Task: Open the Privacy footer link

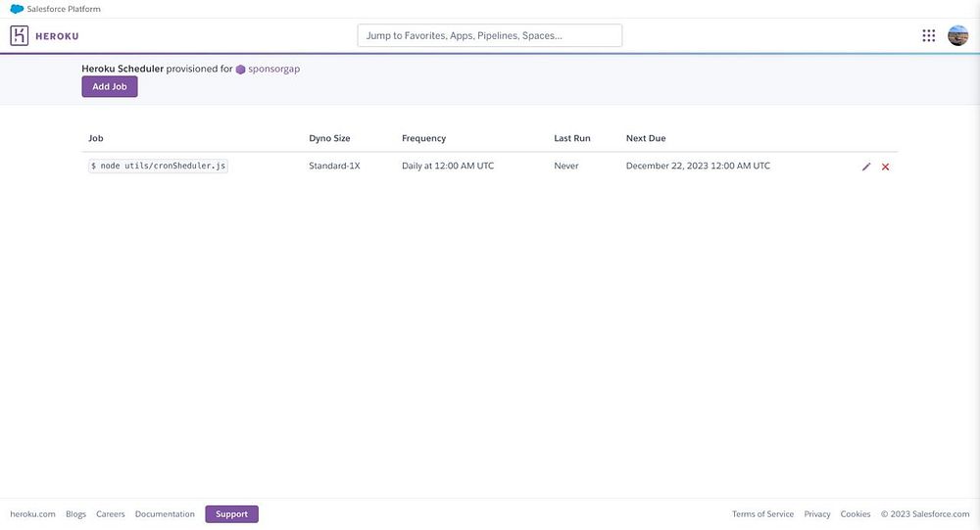Action: coord(817,513)
